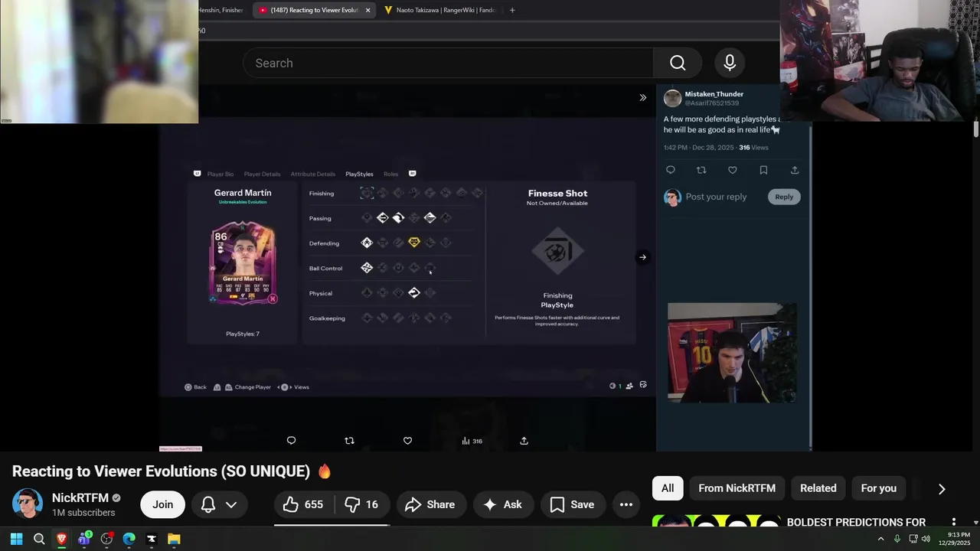Open Windows taskbar search
The height and width of the screenshot is (551, 980).
click(x=39, y=539)
